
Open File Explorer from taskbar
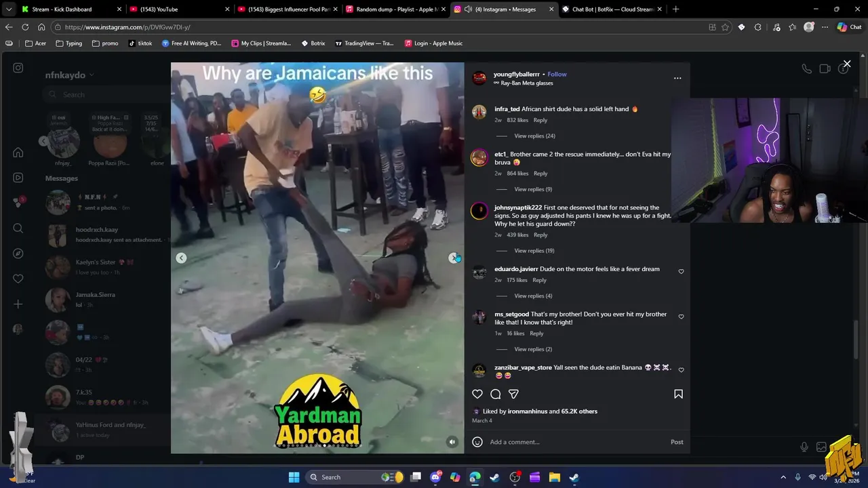(554, 477)
